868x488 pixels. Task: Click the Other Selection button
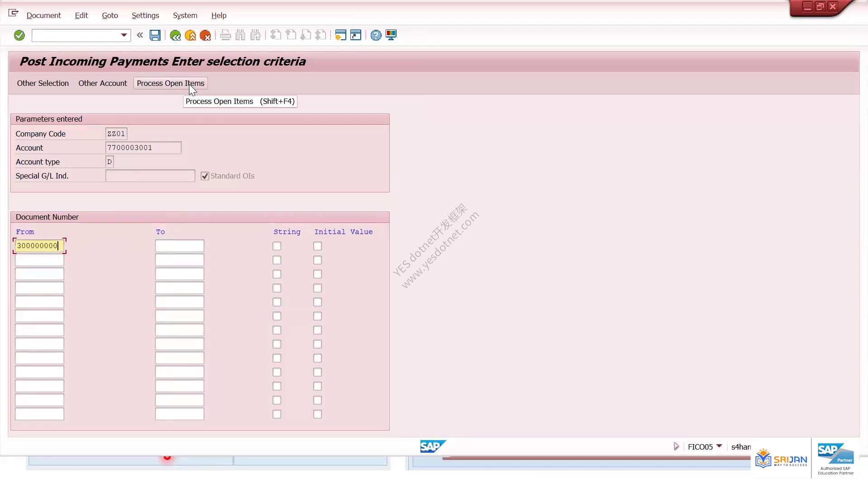43,83
